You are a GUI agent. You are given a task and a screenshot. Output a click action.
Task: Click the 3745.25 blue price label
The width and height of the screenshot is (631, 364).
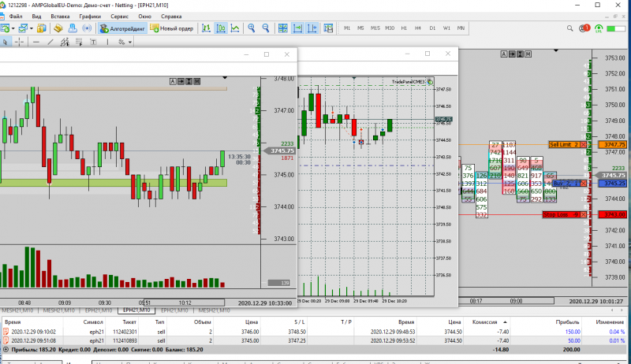tap(613, 184)
